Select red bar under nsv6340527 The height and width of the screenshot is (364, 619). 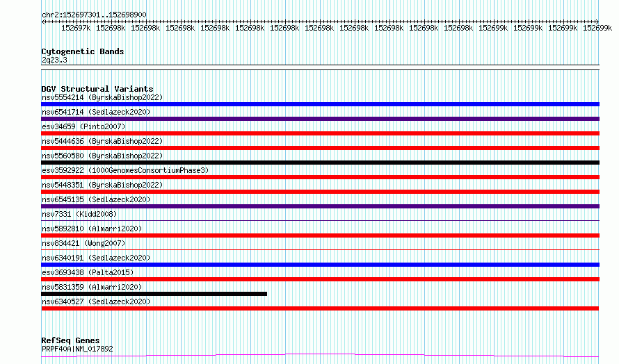(x=320, y=308)
